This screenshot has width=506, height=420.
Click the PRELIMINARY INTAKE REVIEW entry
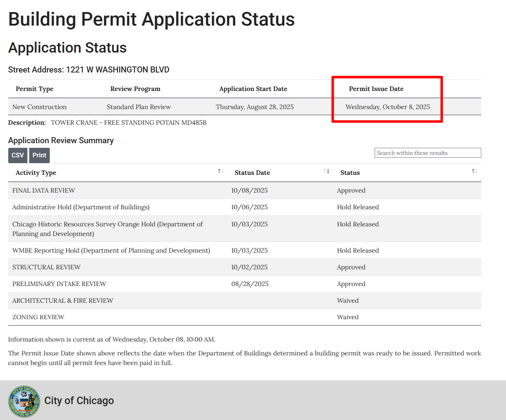[59, 284]
